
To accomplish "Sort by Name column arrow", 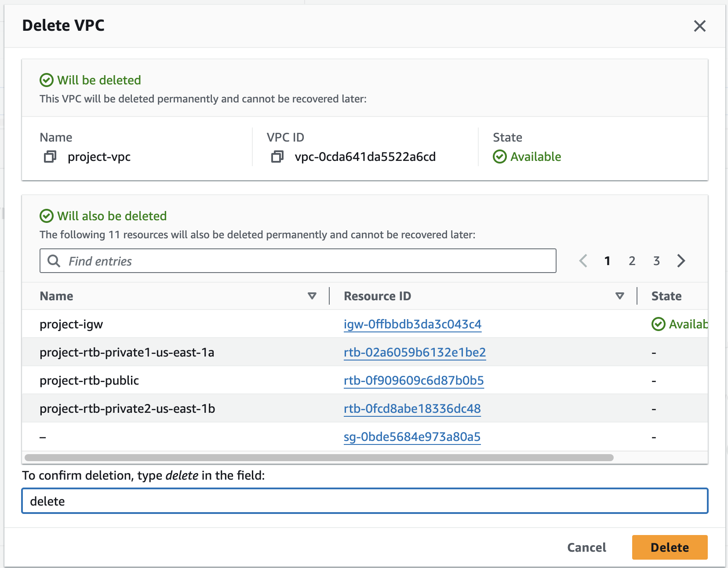I will point(312,296).
